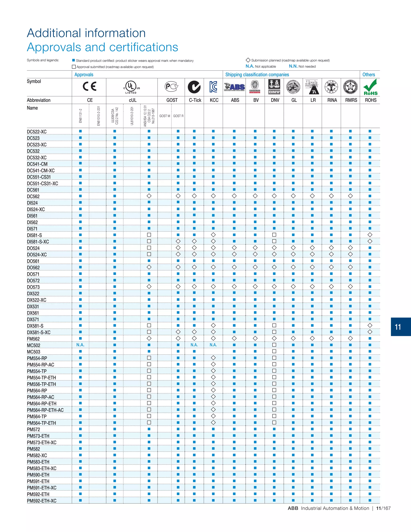Click the Bureau Veritas logo
Image resolution: width=411 pixels, height=532 pixels.
tap(255, 87)
